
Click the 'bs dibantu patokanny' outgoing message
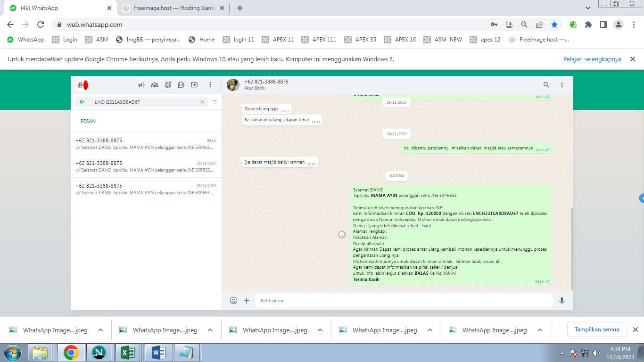pos(476,148)
